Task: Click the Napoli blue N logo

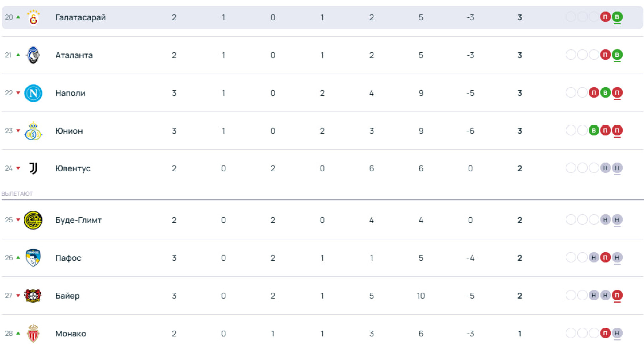Action: click(x=33, y=93)
